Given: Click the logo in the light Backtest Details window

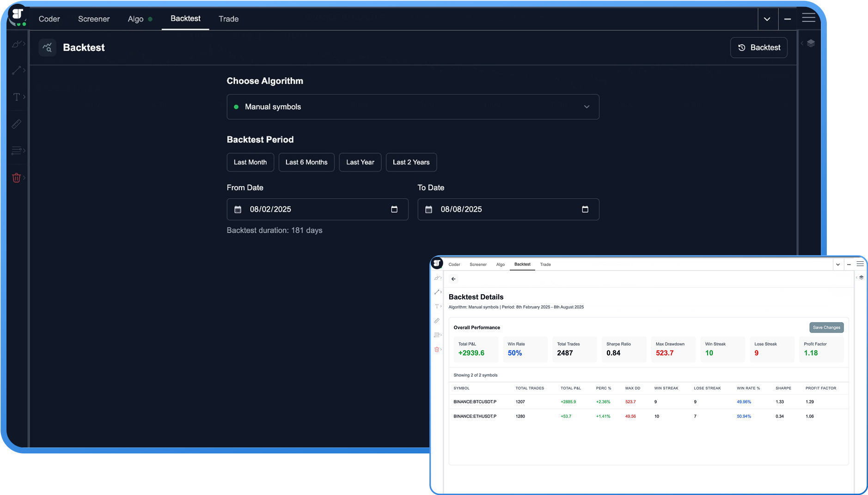Looking at the screenshot, I should [x=437, y=263].
